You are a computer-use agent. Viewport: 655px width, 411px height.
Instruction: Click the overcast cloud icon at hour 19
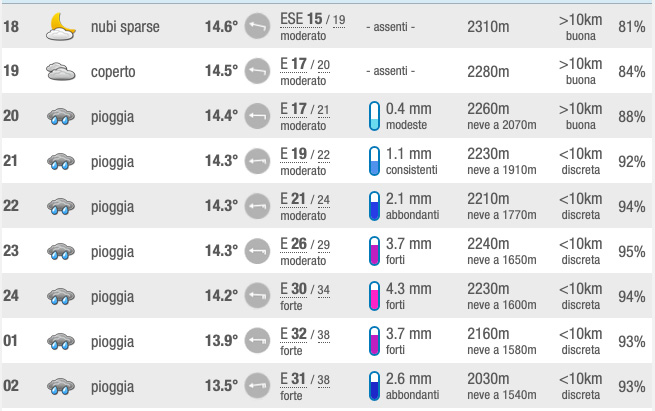pyautogui.click(x=61, y=71)
